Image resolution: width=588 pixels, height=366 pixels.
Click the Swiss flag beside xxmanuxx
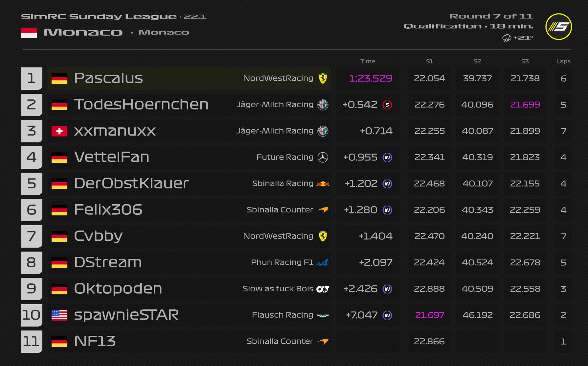59,131
